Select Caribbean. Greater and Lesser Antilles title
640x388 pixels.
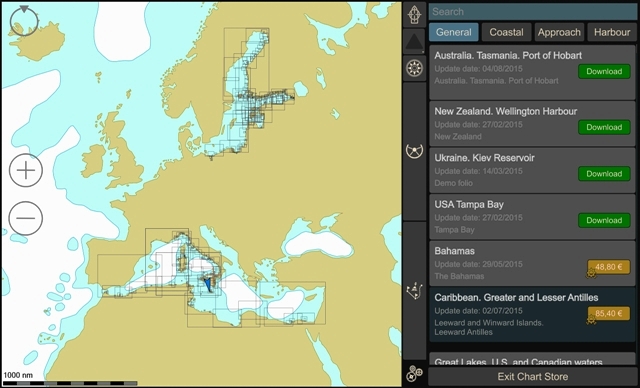pyautogui.click(x=516, y=297)
